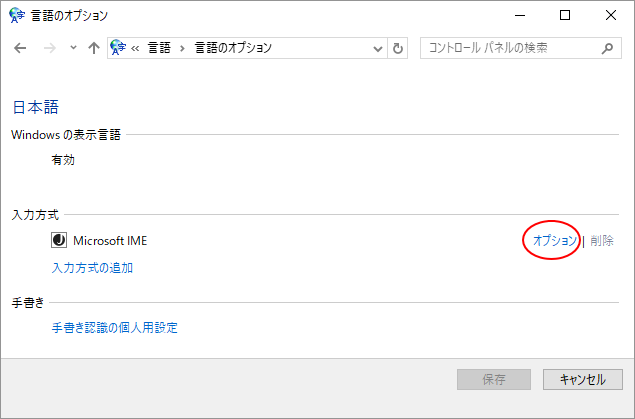635x419 pixels.
Task: Click the 日本語 heading
Action: pos(36,107)
